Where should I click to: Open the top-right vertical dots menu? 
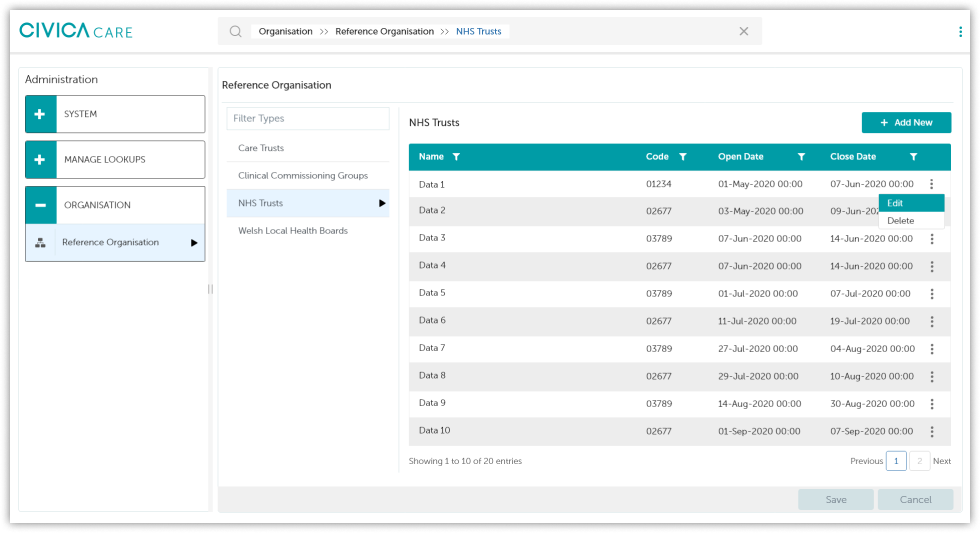(x=961, y=32)
